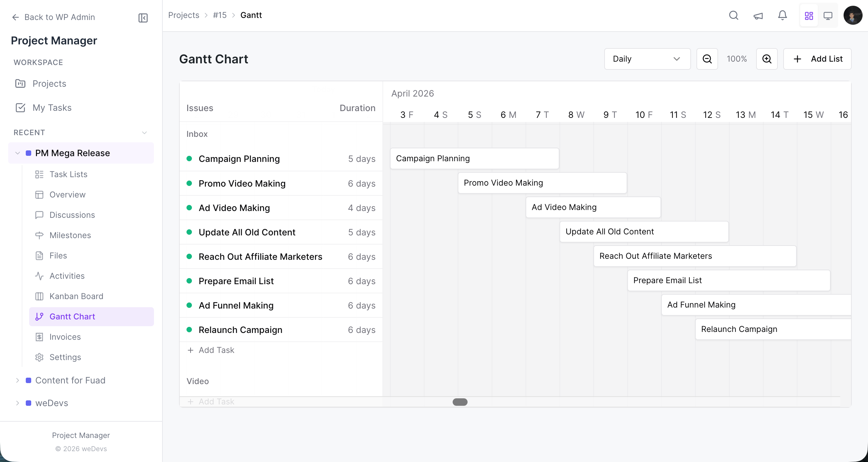This screenshot has width=868, height=462.
Task: Open the Discussions panel
Action: tap(72, 215)
